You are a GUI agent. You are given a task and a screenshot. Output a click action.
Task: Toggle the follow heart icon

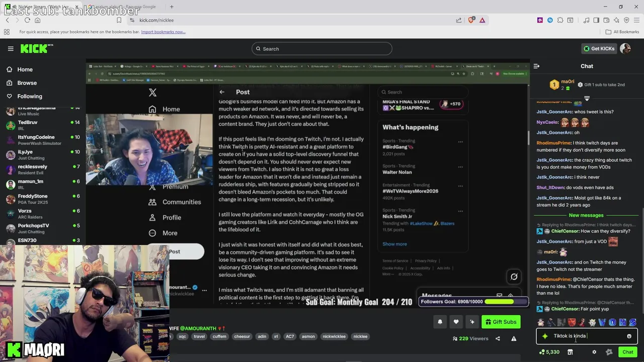click(456, 322)
